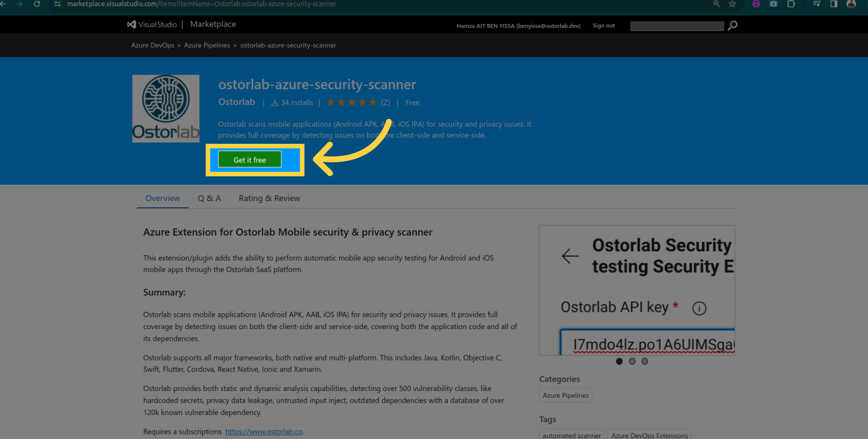Image resolution: width=868 pixels, height=439 pixels.
Task: Click the five-star rating to see reviews
Action: pos(352,103)
